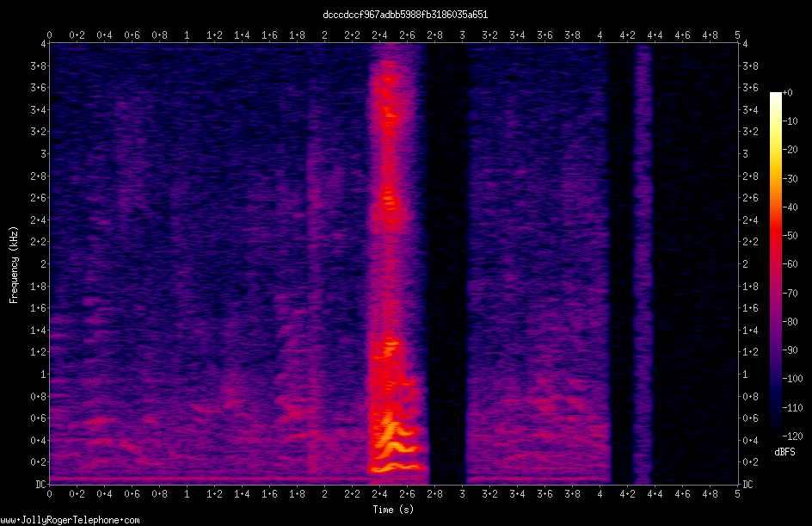
Task: Click 2·6 on the left frequency axis
Action: [39, 198]
